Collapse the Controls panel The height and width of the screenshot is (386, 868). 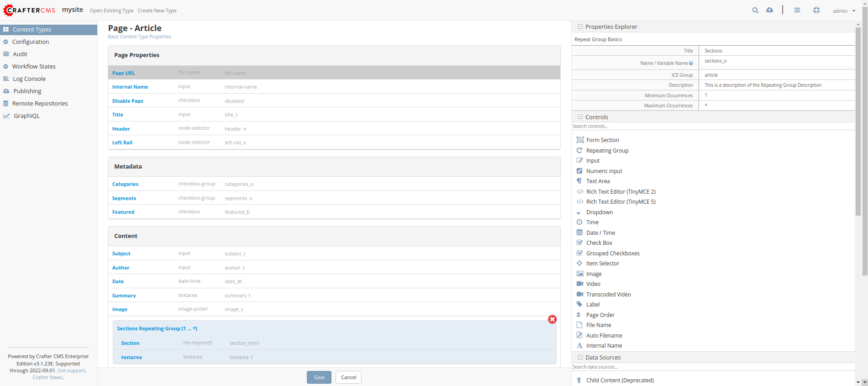click(580, 117)
